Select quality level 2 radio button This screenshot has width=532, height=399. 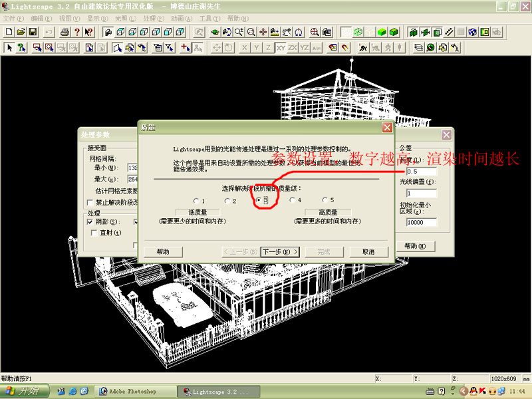227,201
